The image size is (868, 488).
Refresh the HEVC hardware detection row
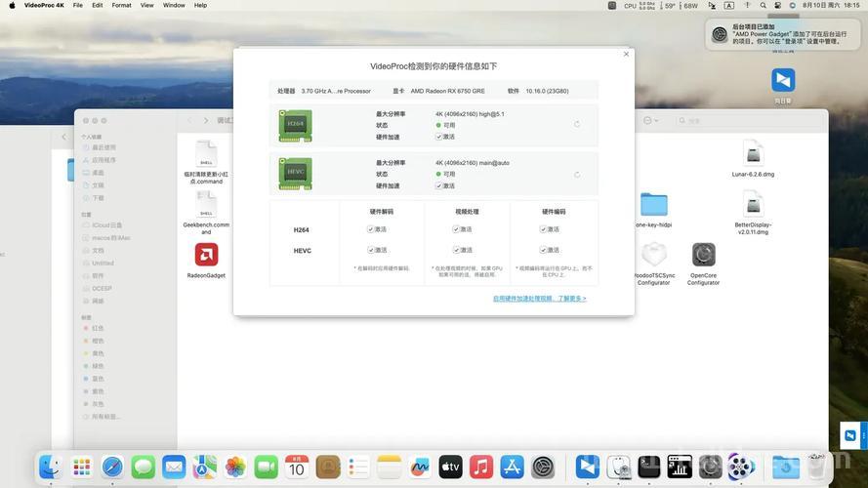(x=577, y=175)
